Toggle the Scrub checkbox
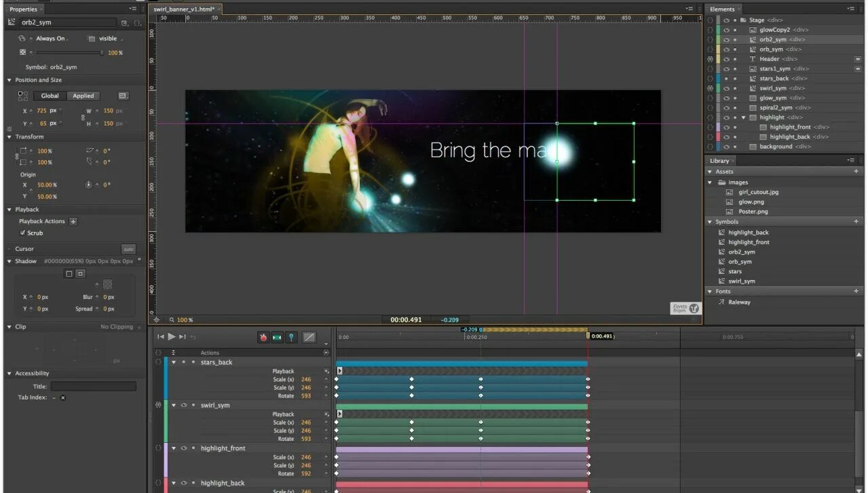Viewport: 868px width, 493px height. [22, 233]
